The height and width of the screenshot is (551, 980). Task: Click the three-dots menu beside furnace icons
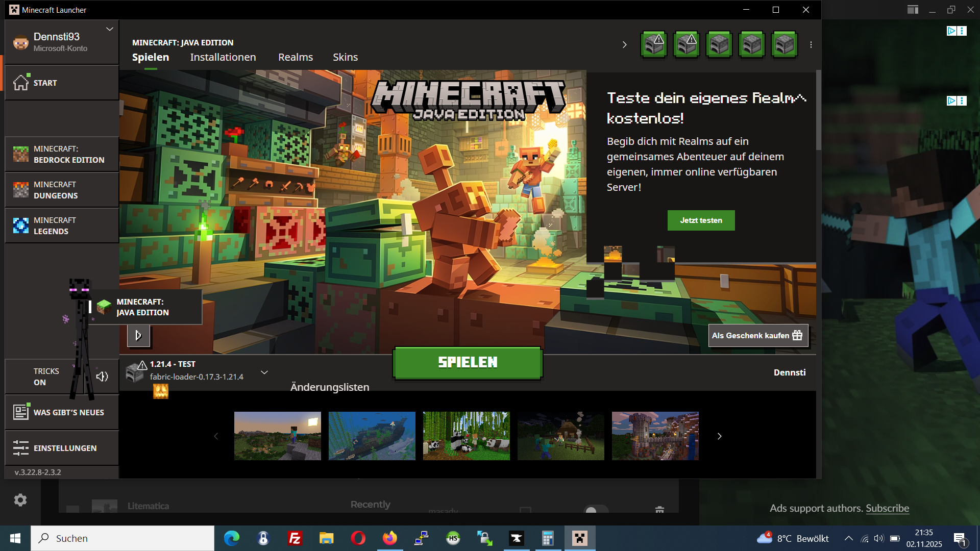click(x=811, y=45)
